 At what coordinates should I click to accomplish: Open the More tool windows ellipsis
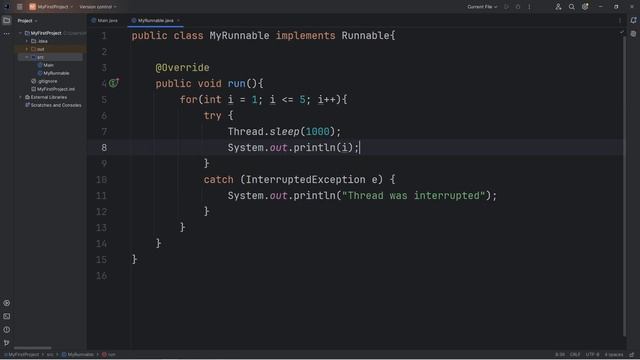tap(7, 34)
